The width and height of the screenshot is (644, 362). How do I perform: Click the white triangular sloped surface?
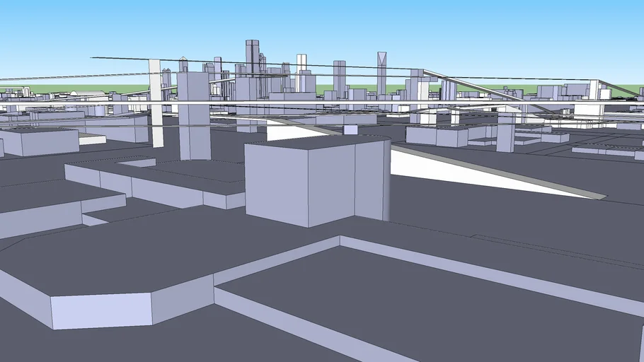(x=453, y=173)
